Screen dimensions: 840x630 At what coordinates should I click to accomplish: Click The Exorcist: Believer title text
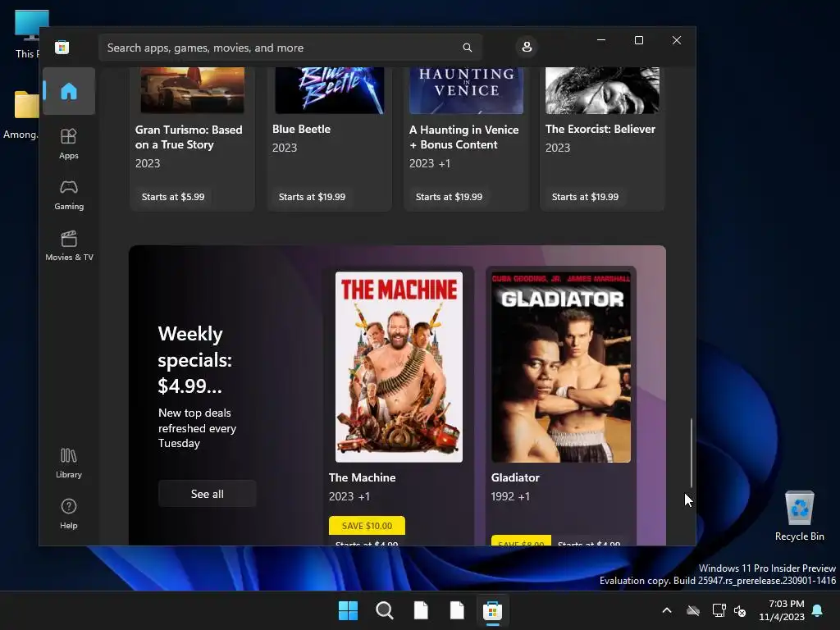(600, 129)
